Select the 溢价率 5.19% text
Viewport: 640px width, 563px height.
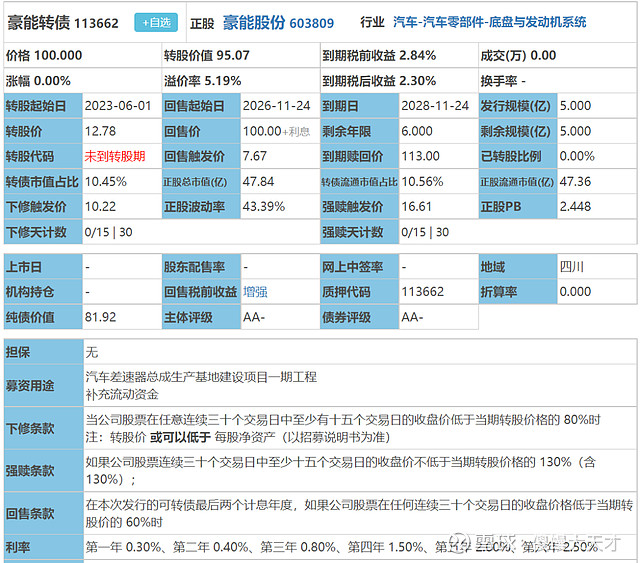pos(202,81)
